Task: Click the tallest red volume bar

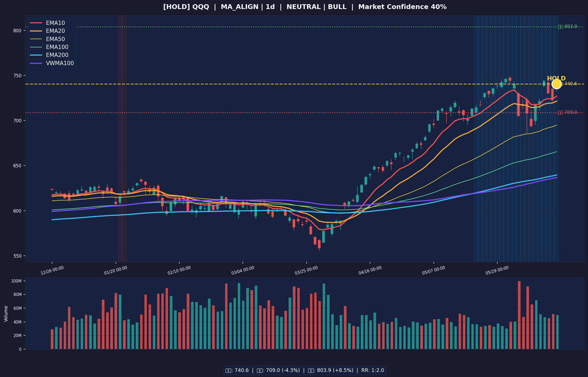Action: coord(519,315)
